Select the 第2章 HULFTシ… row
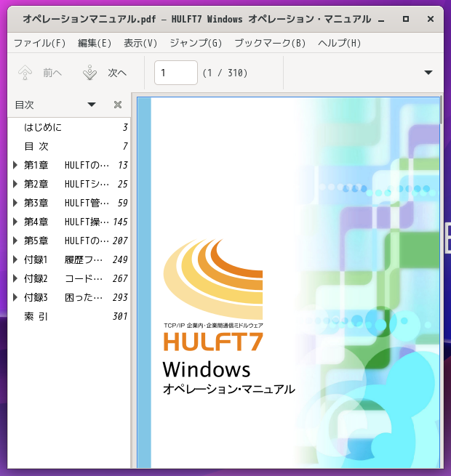The image size is (451, 476). pyautogui.click(x=69, y=184)
